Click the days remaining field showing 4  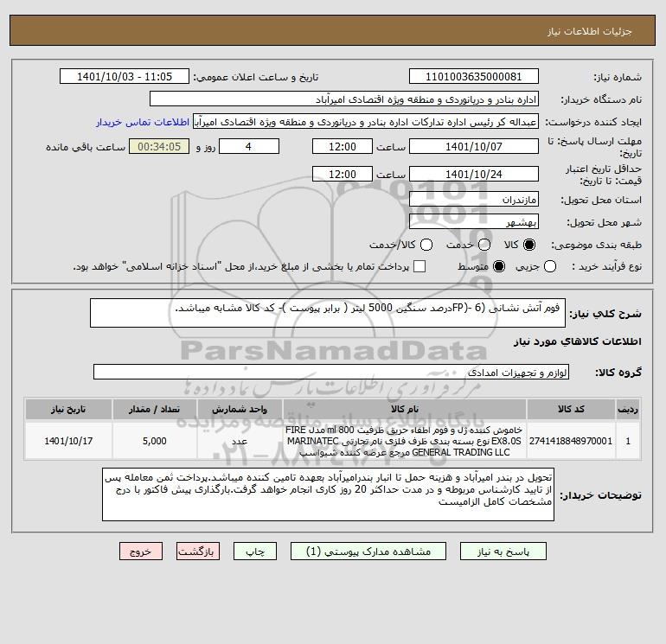point(249,146)
